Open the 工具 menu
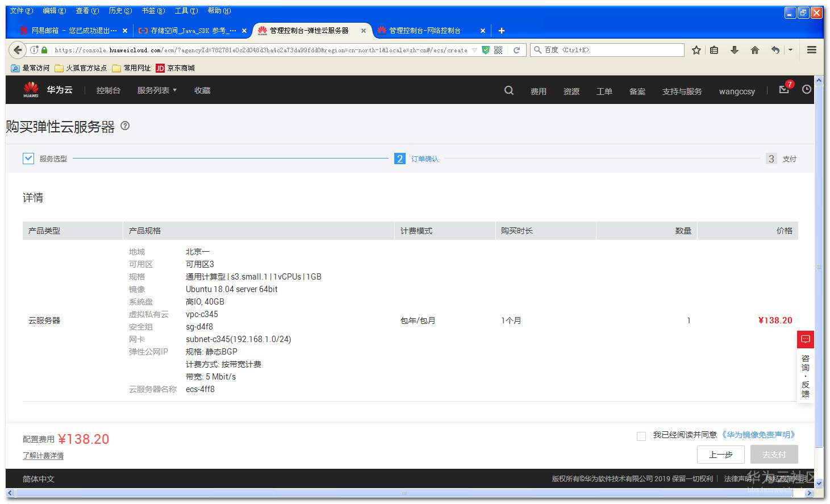Image resolution: width=830 pixels, height=504 pixels. coord(186,11)
